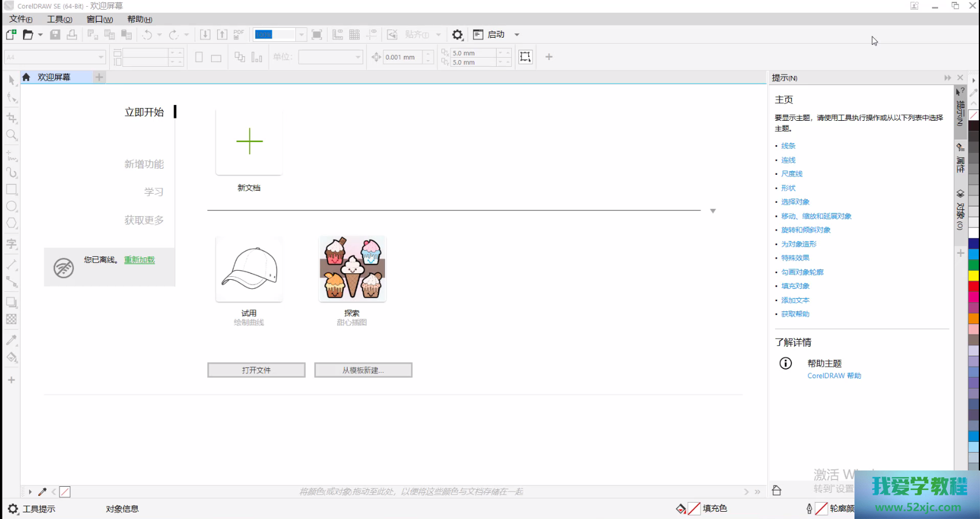The image size is (980, 519).
Task: Select the Zoom tool in toolbox
Action: click(x=12, y=135)
